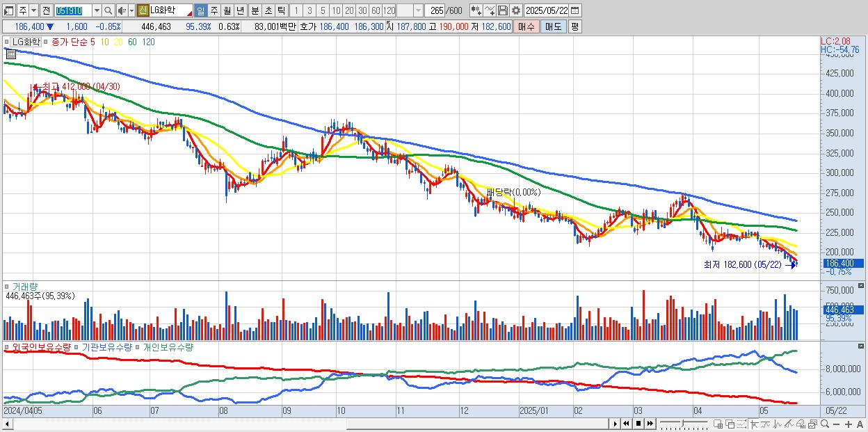This screenshot has width=868, height=432.
Task: Click the 전 button
Action: (x=47, y=10)
